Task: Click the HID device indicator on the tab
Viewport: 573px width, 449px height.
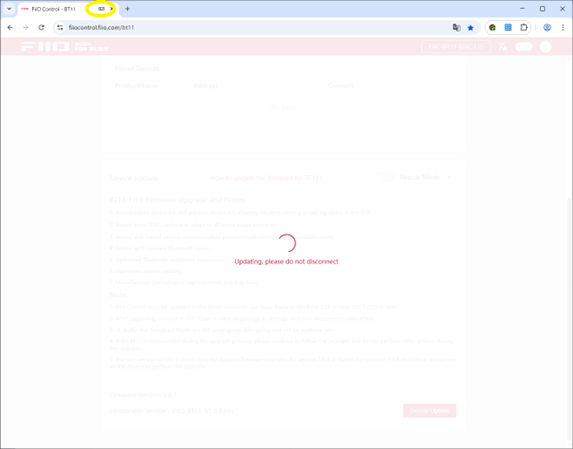Action: [x=102, y=9]
